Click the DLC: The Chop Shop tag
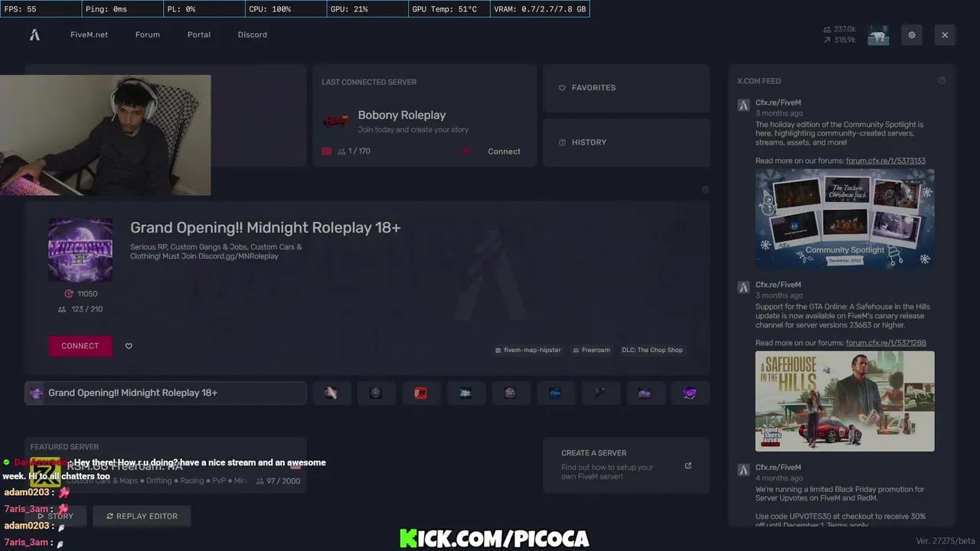 point(652,350)
